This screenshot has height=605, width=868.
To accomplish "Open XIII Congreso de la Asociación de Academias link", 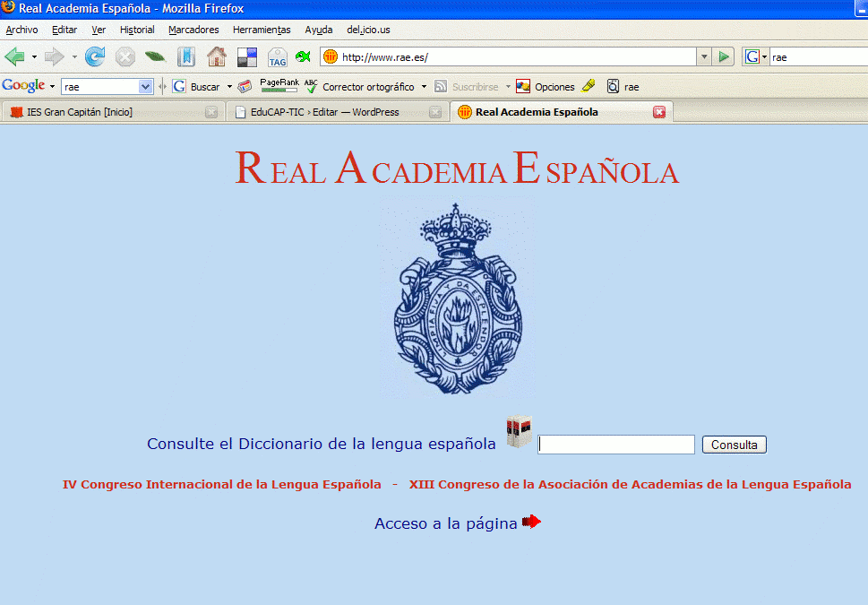I will 630,484.
